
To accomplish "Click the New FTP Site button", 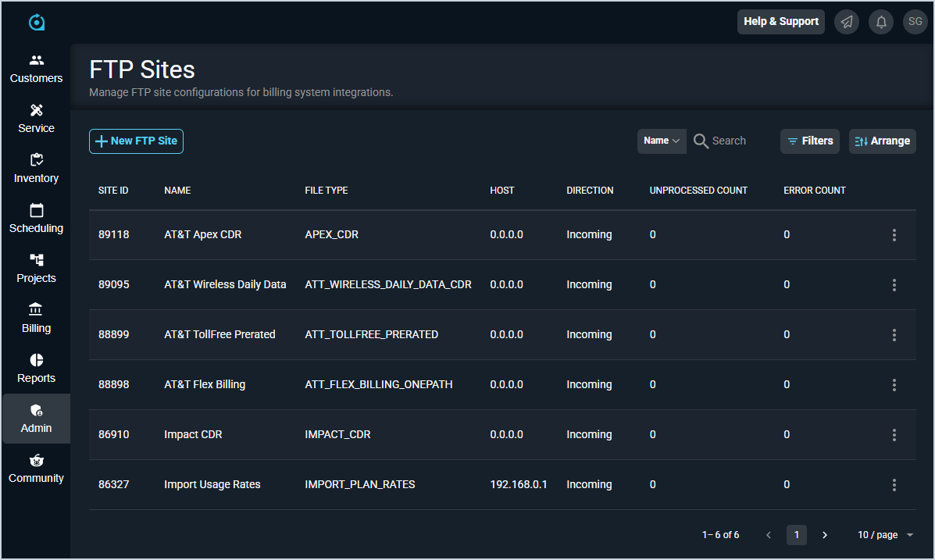I will pos(136,141).
